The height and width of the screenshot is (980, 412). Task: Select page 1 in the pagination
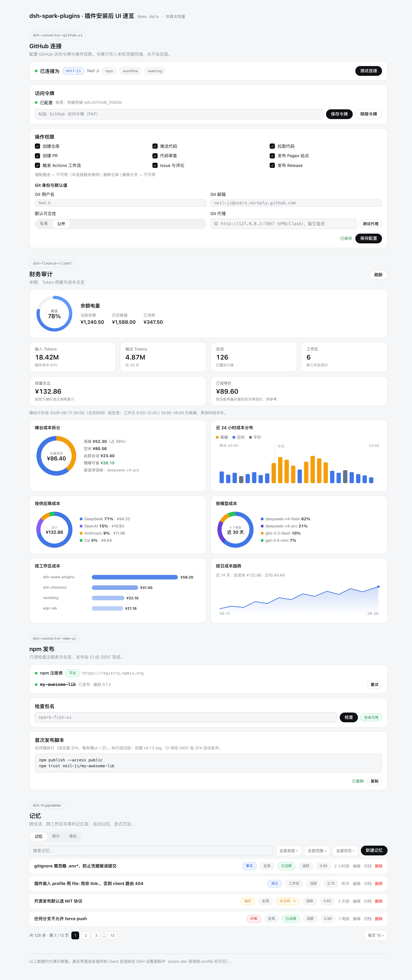click(75, 935)
